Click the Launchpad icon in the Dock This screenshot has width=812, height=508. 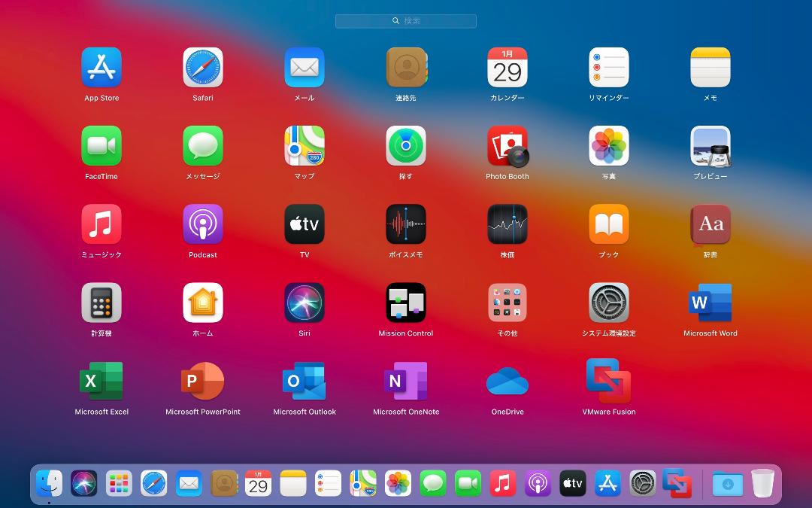point(119,484)
